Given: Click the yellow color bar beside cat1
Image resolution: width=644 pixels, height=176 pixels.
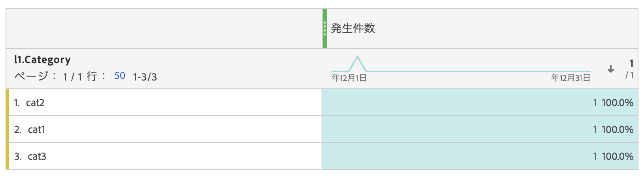Looking at the screenshot, I should pyautogui.click(x=8, y=129).
